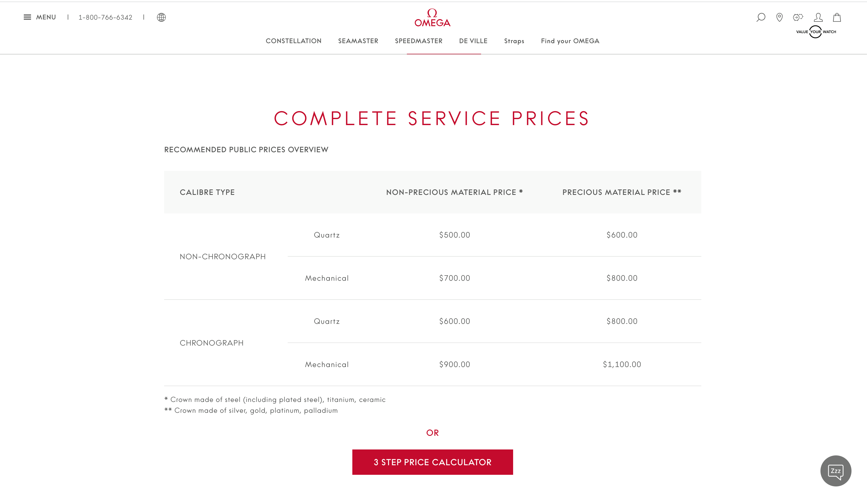867x504 pixels.
Task: Browse the Straps section
Action: [514, 41]
